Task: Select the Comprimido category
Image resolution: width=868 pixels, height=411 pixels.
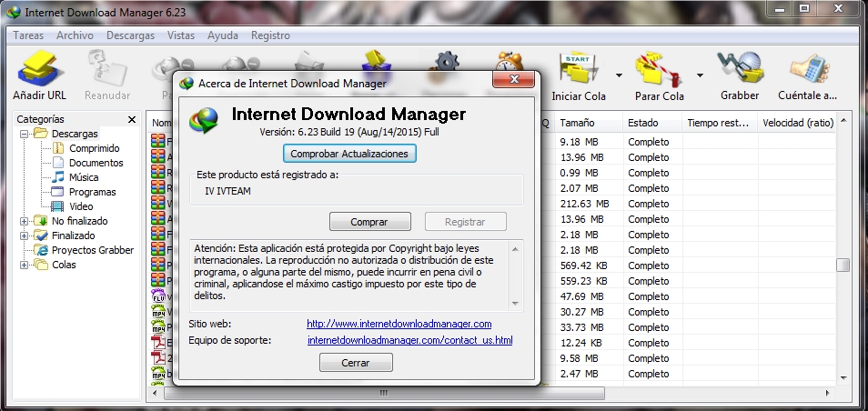Action: click(94, 148)
